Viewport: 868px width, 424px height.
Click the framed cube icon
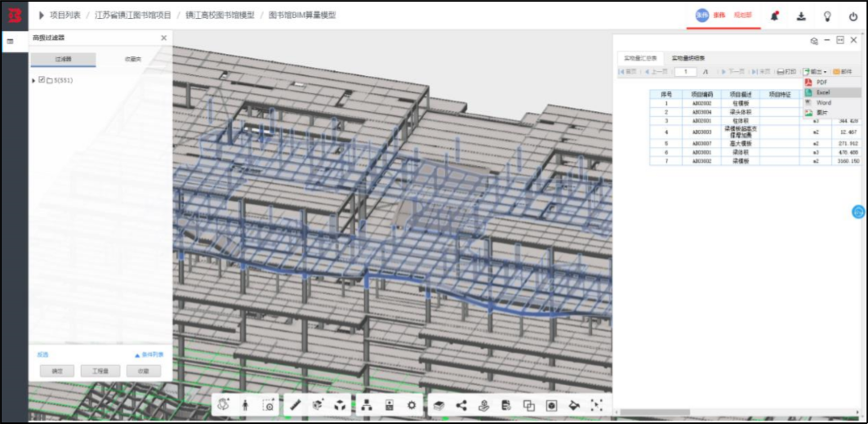tap(551, 406)
